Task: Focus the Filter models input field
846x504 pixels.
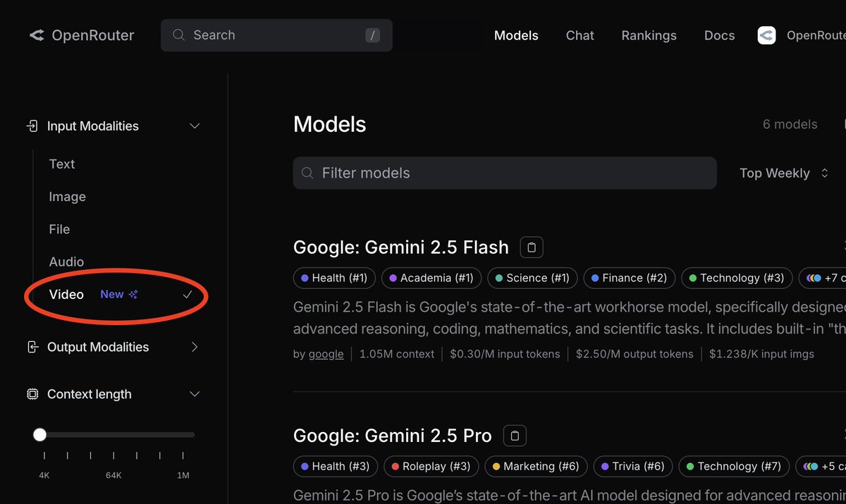Action: 505,173
